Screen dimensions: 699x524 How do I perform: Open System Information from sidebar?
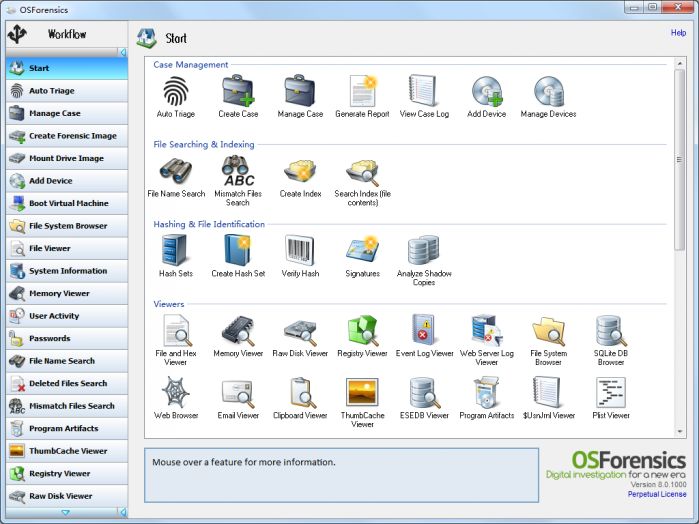(x=67, y=271)
